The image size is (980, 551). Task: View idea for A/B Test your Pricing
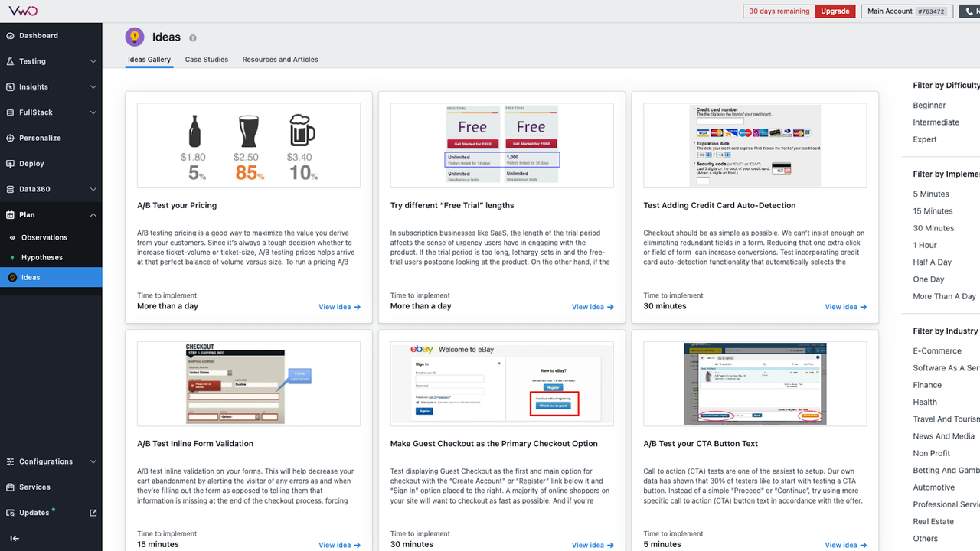click(340, 307)
